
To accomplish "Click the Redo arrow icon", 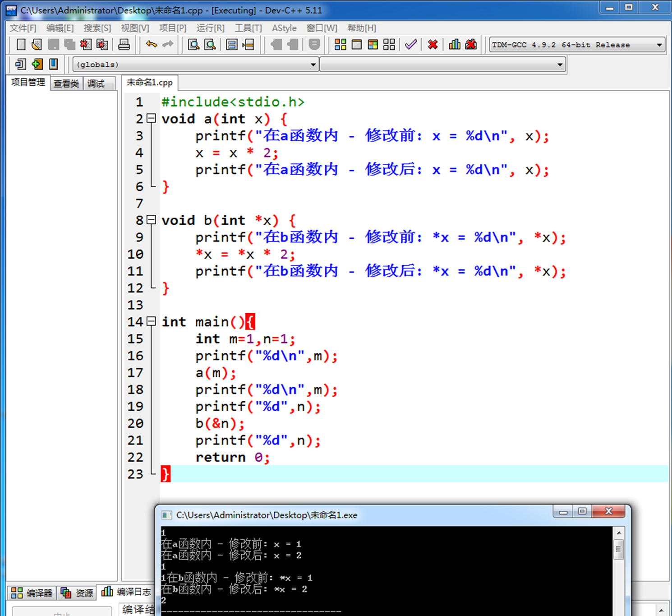I will 167,44.
